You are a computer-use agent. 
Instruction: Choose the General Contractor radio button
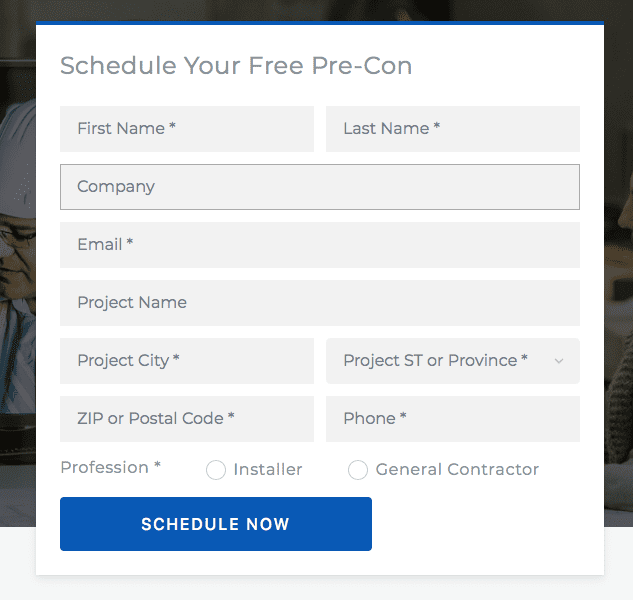(358, 470)
